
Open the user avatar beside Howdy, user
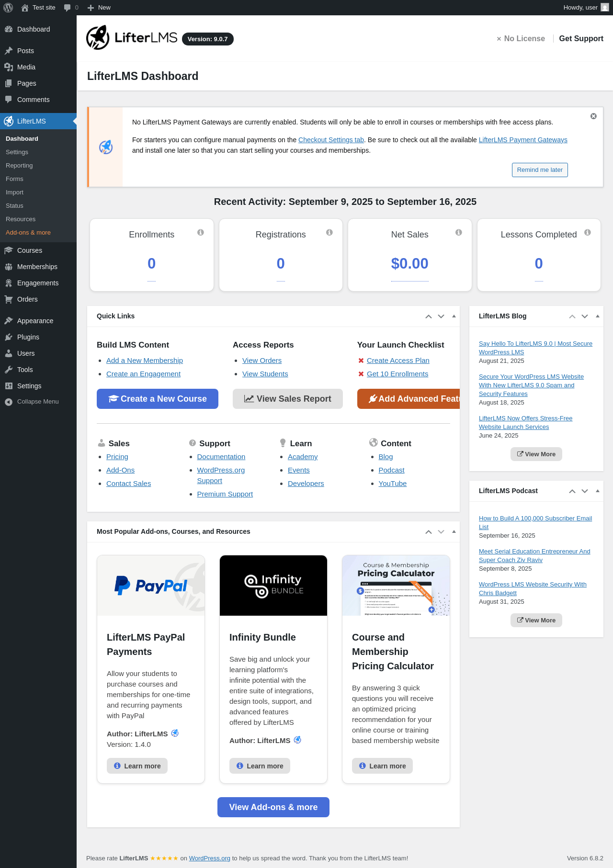[605, 8]
